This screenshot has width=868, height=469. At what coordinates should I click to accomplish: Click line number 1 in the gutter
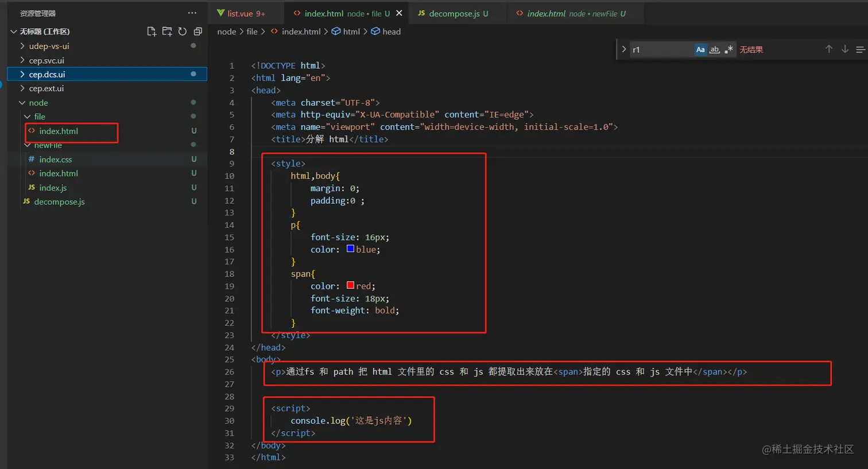(x=232, y=65)
